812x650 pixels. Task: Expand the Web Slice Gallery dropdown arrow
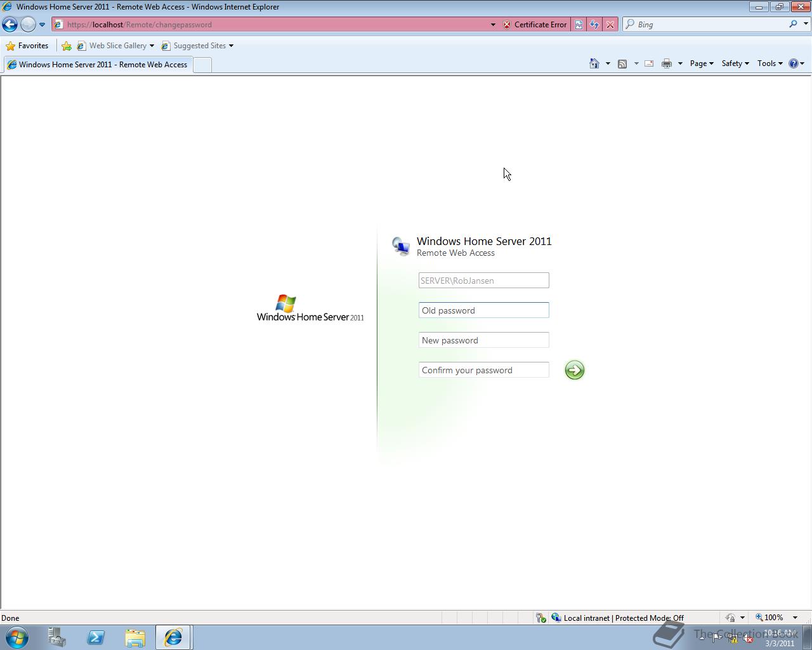tap(152, 46)
